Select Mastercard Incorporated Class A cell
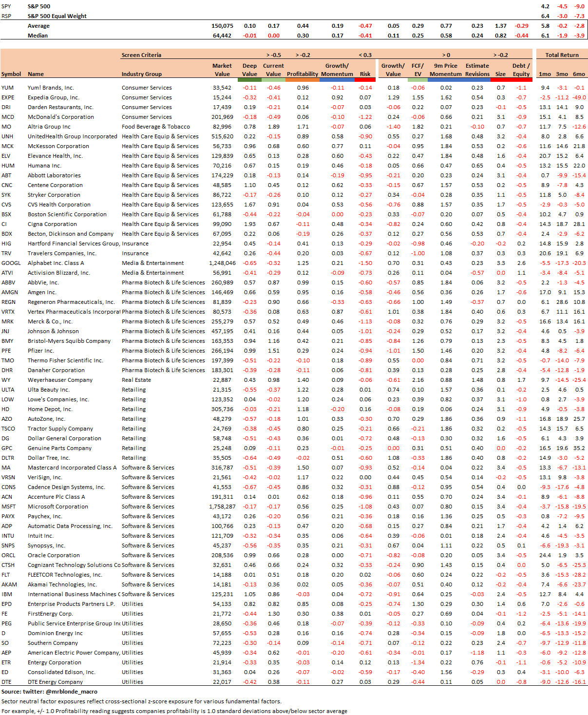Screen dimensions: 588x715 pyautogui.click(x=72, y=468)
